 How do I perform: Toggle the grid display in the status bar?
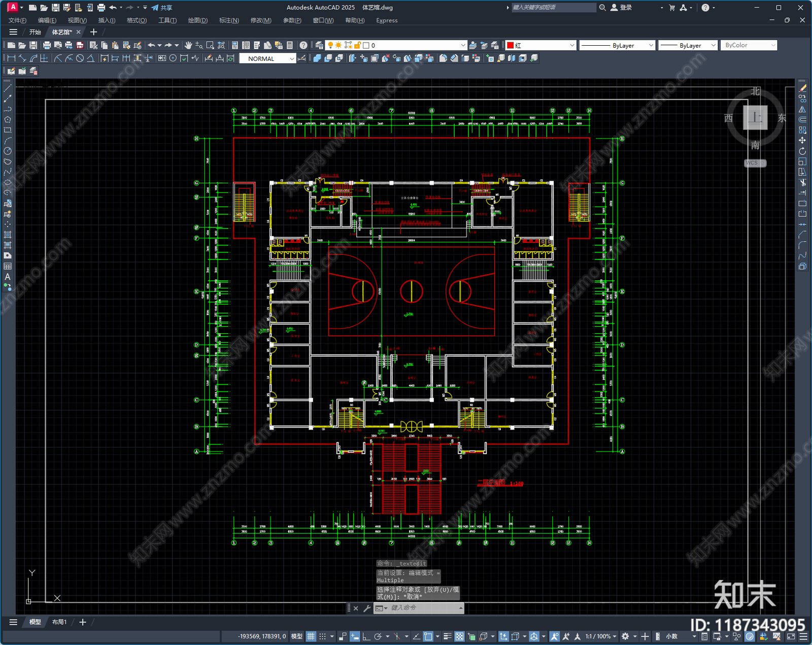coord(311,636)
